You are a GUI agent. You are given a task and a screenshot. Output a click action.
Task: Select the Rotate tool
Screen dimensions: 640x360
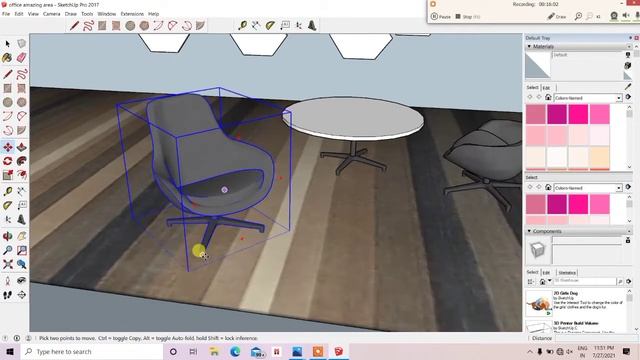click(8, 161)
